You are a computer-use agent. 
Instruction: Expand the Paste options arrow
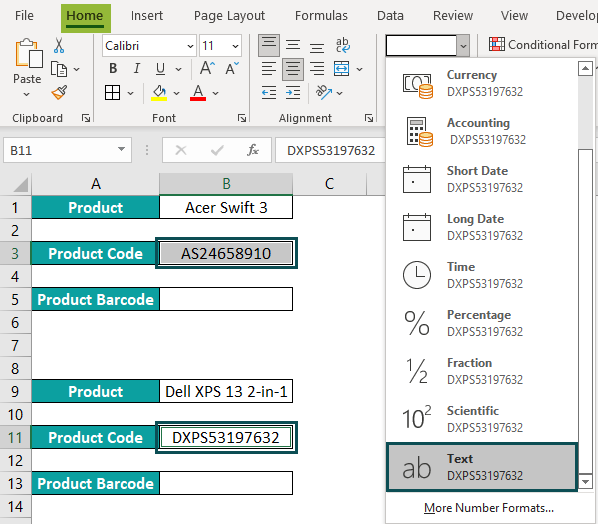(x=26, y=94)
